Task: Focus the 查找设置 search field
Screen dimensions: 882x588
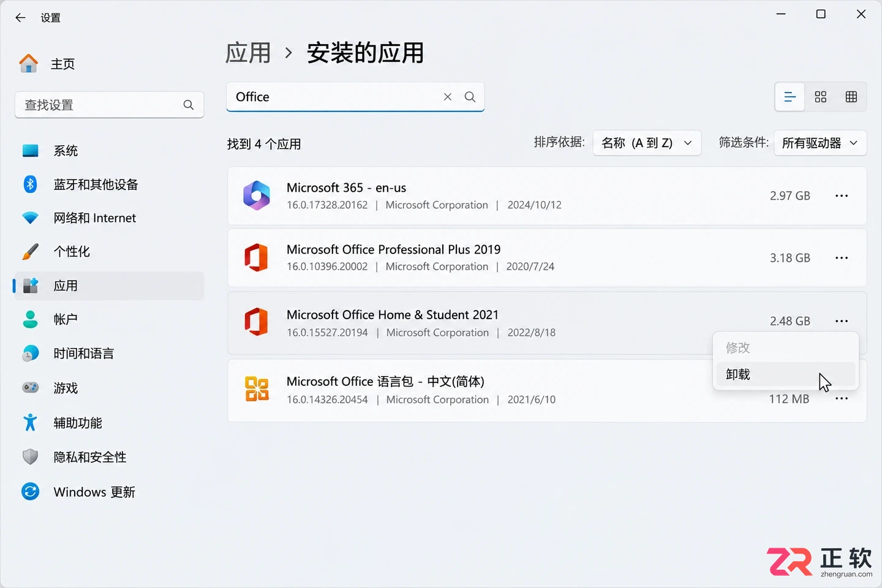Action: [x=109, y=105]
